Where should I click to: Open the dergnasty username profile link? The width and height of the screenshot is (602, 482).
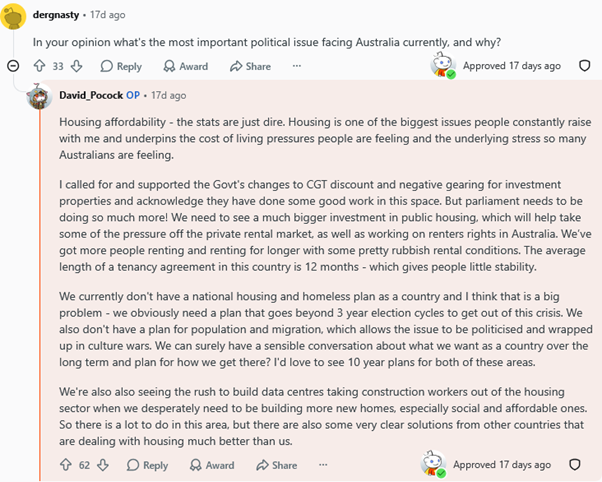[56, 15]
